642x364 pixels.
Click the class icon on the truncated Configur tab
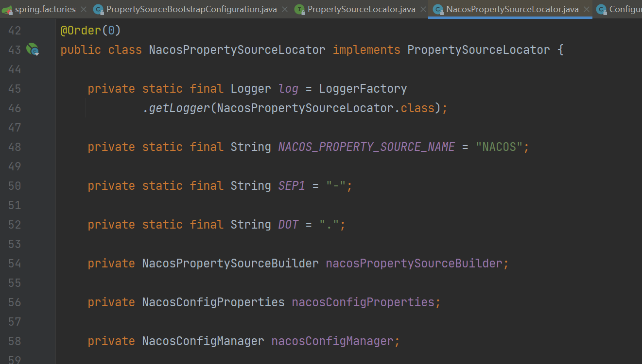pos(601,9)
